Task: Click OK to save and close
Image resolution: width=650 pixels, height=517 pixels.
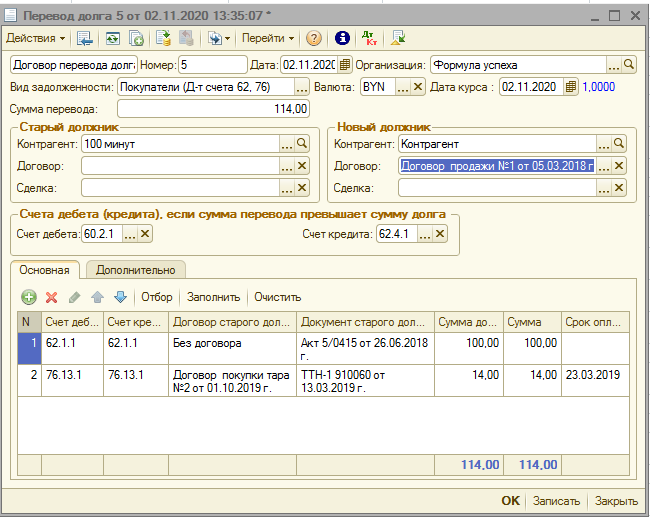Action: 510,501
